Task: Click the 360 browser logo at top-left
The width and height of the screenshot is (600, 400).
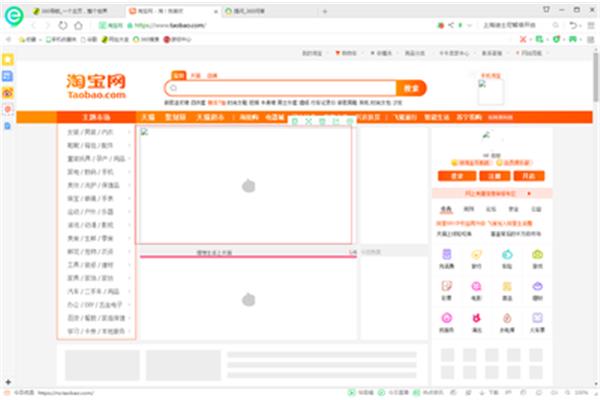Action: point(14,16)
